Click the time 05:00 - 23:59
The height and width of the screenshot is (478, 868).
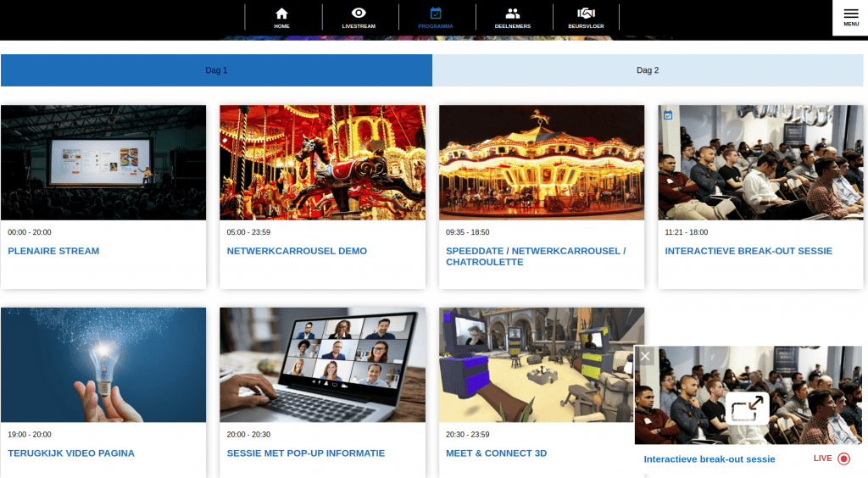click(248, 232)
